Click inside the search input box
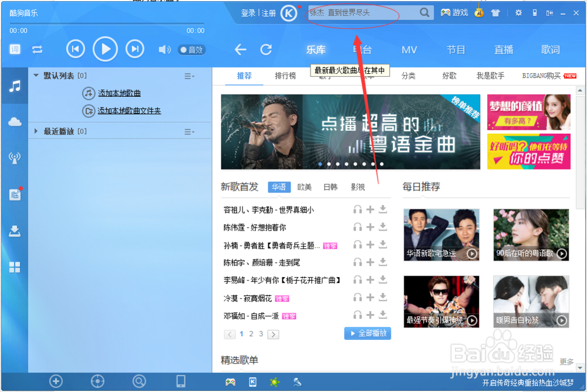The height and width of the screenshot is (392, 587). pyautogui.click(x=364, y=12)
